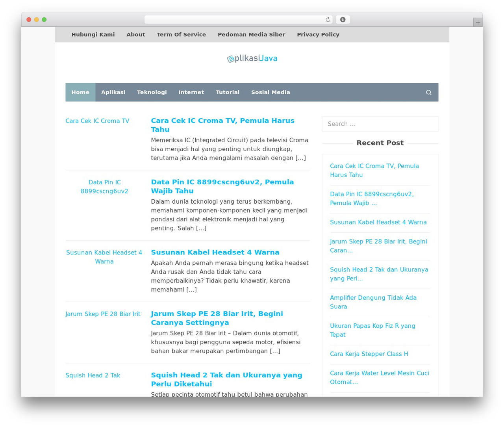Focus the sidebar Search input field
Image resolution: width=504 pixels, height=427 pixels.
point(380,124)
